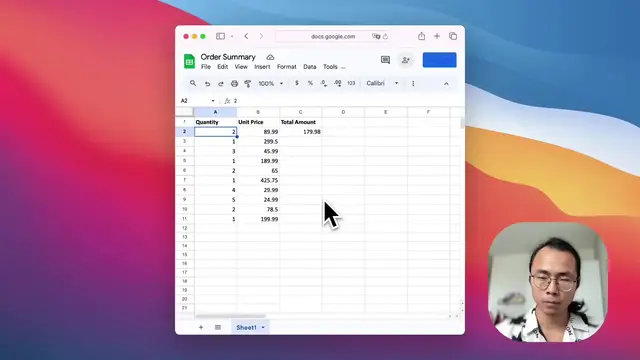Click the blue Share button
Image resolution: width=640 pixels, height=360 pixels.
coord(440,60)
